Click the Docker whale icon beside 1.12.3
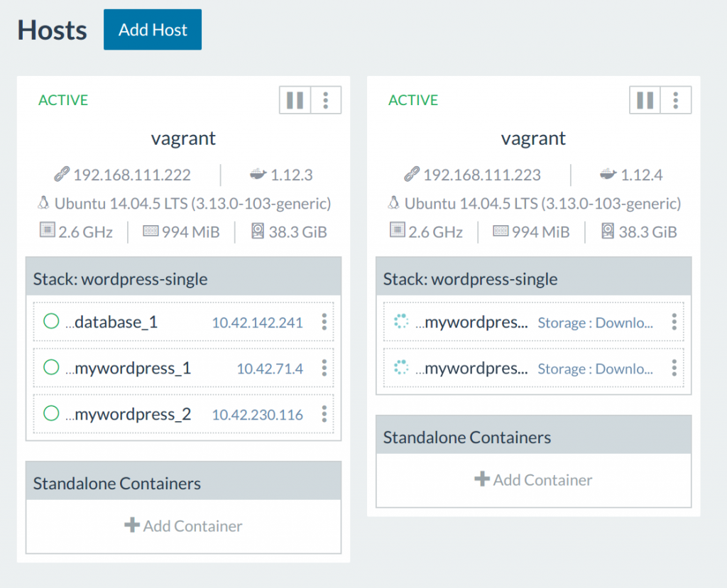The width and height of the screenshot is (727, 588). click(258, 175)
